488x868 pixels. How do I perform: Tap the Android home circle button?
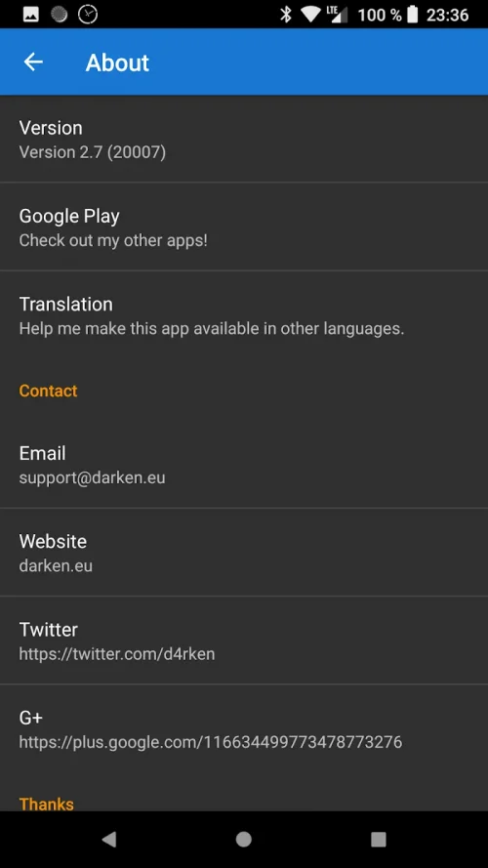(x=243, y=840)
